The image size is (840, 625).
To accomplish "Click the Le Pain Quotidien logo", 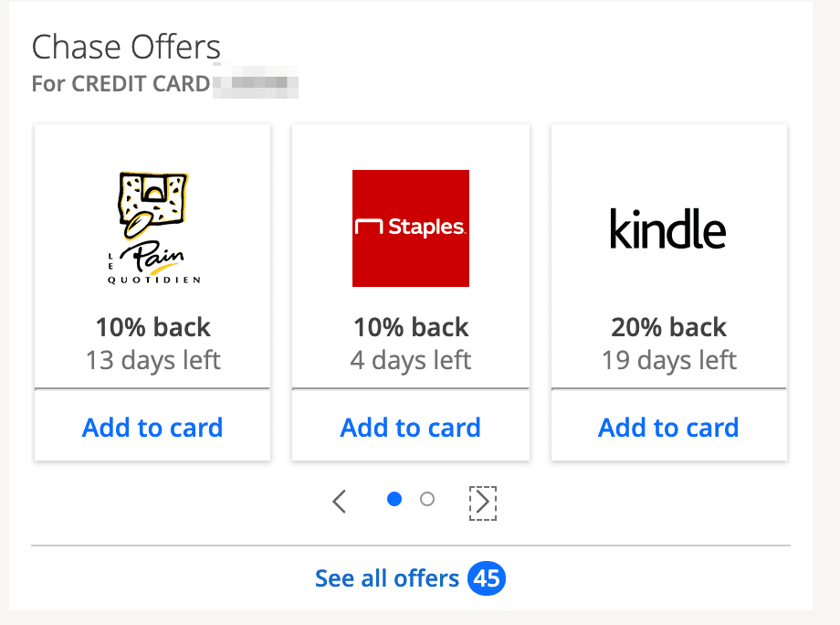I will [x=152, y=226].
